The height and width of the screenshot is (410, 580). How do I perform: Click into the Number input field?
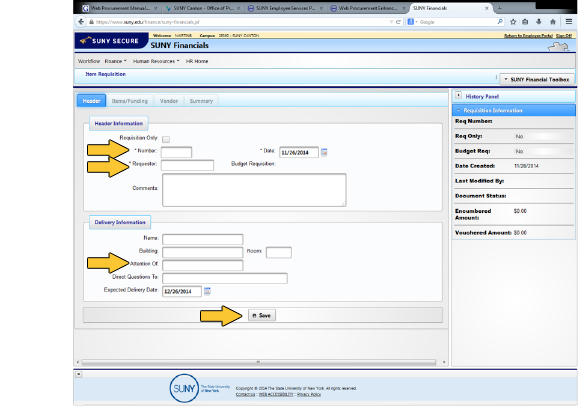[x=176, y=152]
